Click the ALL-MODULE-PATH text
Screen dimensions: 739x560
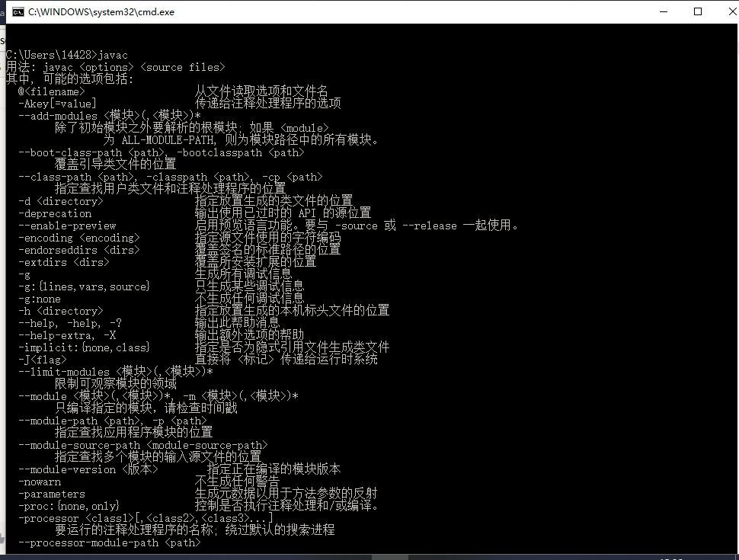(168, 140)
